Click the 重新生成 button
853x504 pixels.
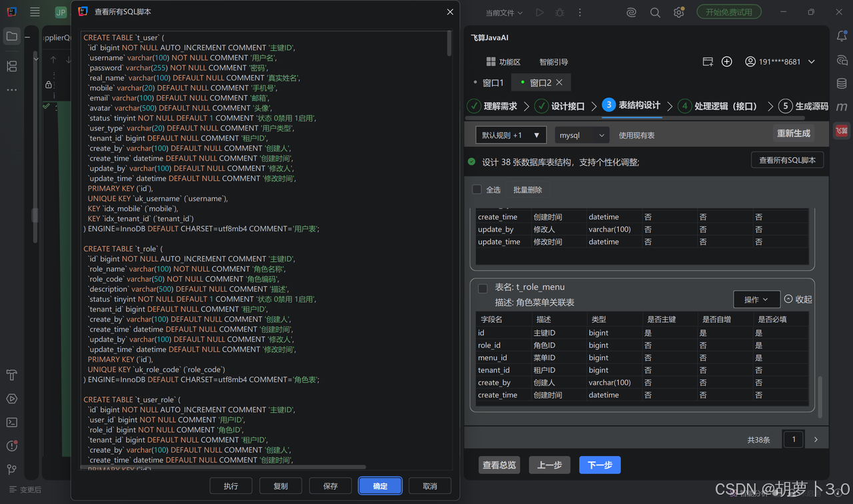pos(794,133)
